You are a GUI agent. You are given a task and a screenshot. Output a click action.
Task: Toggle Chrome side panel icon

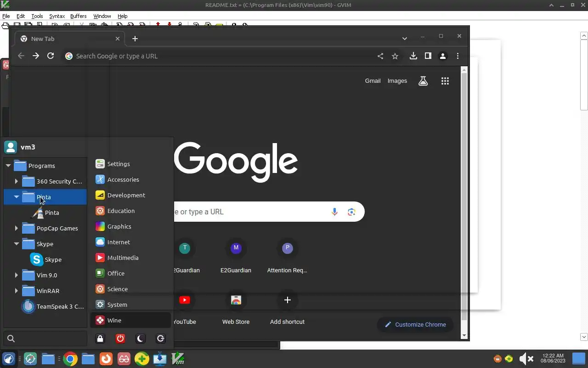pos(428,56)
